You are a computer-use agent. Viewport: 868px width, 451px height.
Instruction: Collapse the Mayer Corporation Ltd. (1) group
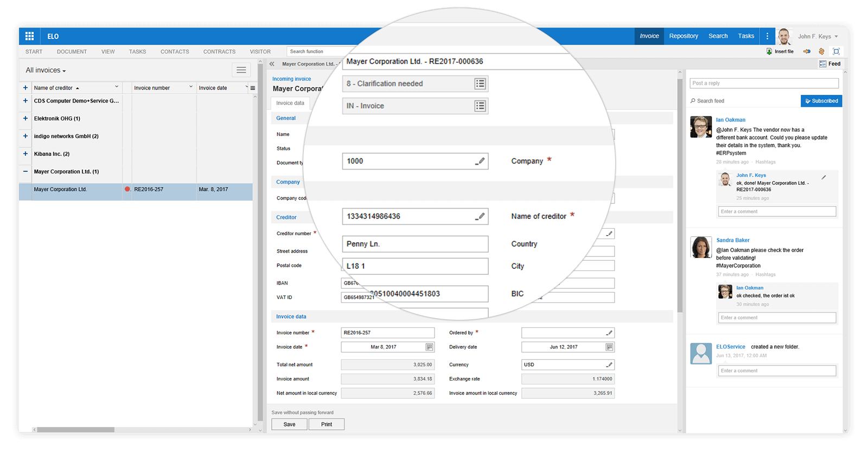point(25,171)
